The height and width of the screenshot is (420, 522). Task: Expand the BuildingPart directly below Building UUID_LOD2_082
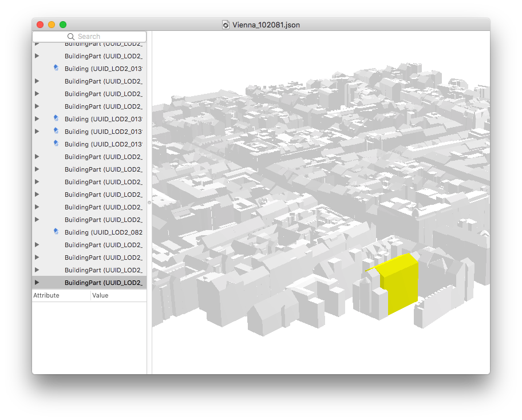[37, 245]
